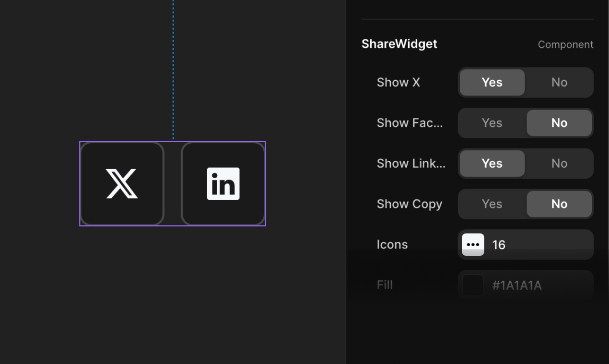Click the X share icon on canvas

pyautogui.click(x=122, y=183)
